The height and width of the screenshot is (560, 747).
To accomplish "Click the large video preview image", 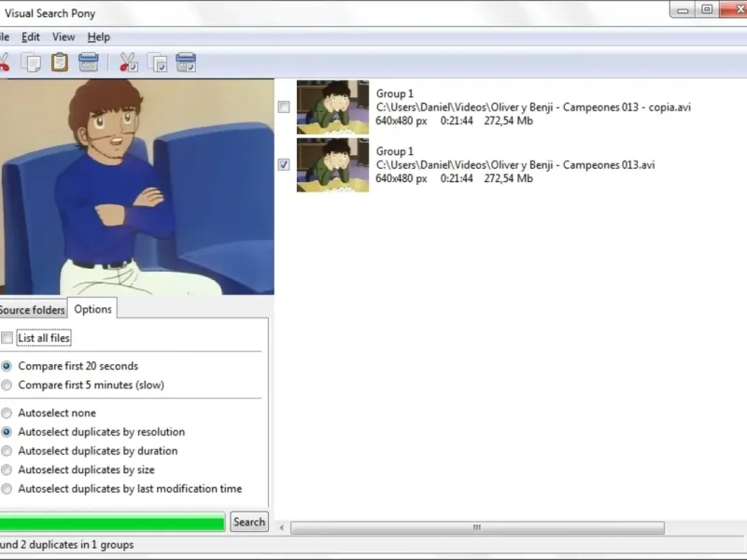I will pyautogui.click(x=136, y=187).
